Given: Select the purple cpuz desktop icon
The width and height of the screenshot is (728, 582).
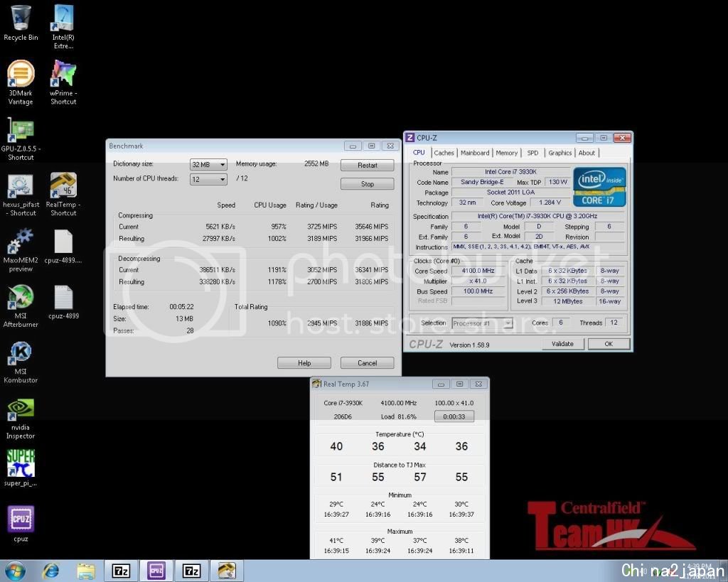Looking at the screenshot, I should click(21, 524).
